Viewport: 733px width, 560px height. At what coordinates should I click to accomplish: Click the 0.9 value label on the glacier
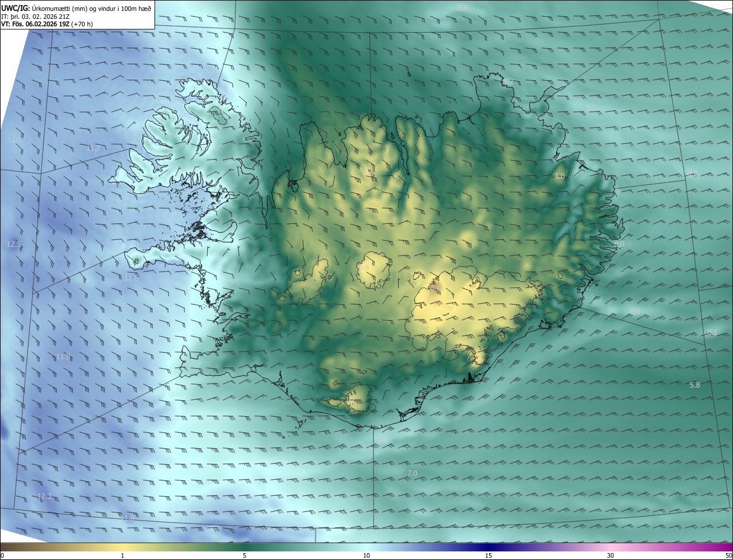(364, 267)
